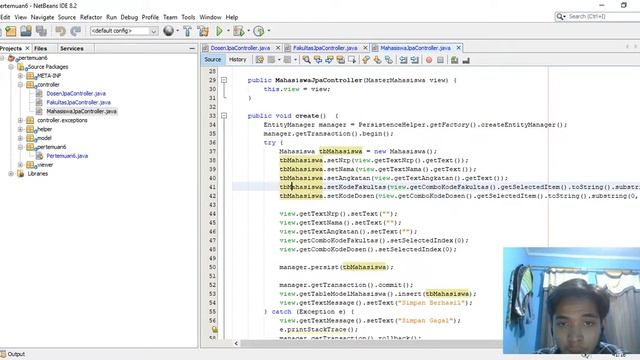Expand the Libraries node
Screen dimensions: 640x360
pyautogui.click(x=11, y=173)
